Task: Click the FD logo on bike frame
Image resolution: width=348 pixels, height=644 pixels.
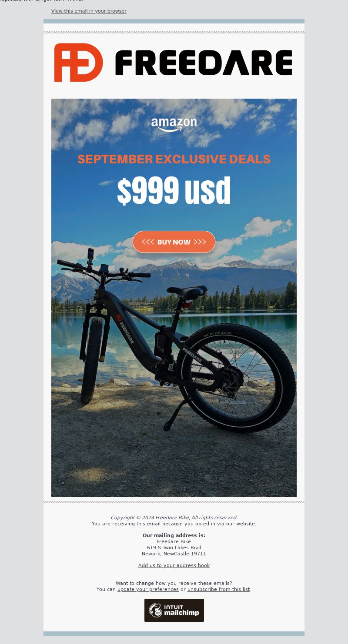Action: click(118, 318)
